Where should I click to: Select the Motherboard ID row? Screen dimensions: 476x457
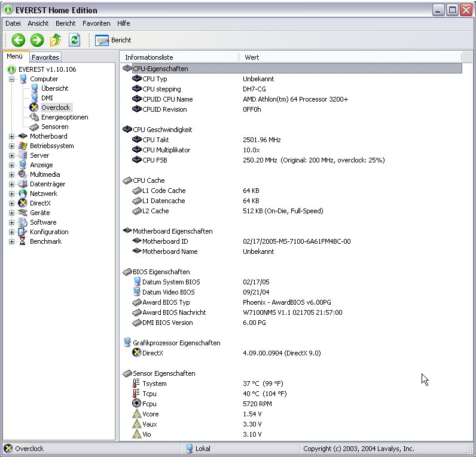click(292, 241)
